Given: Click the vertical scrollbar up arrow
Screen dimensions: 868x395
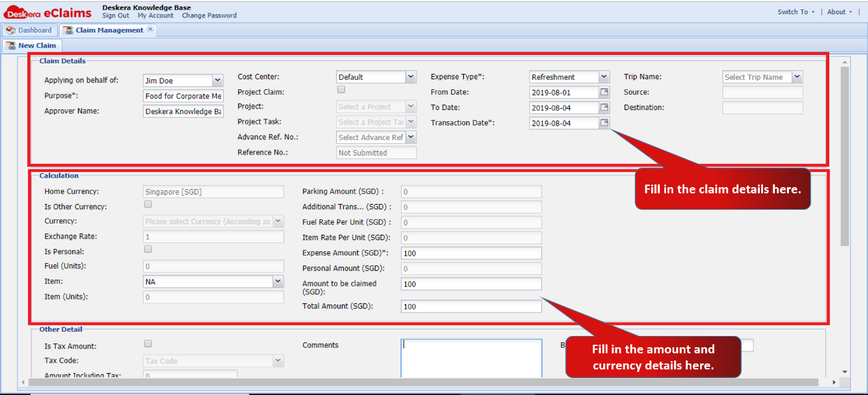Looking at the screenshot, I should pyautogui.click(x=844, y=61).
